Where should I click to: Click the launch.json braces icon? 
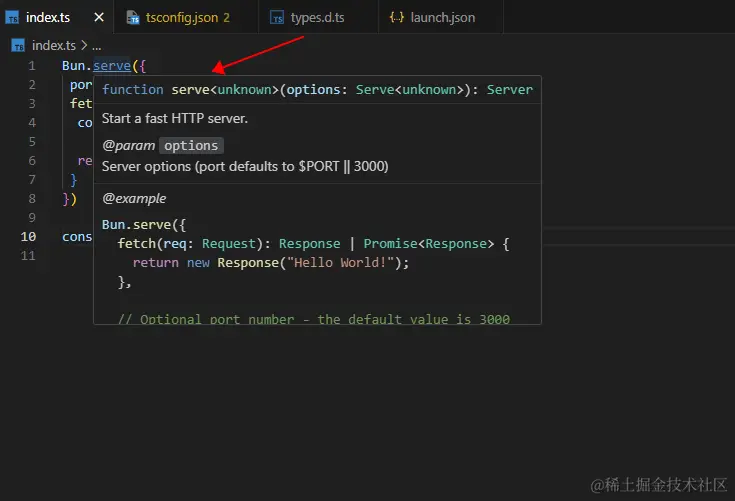click(x=397, y=17)
